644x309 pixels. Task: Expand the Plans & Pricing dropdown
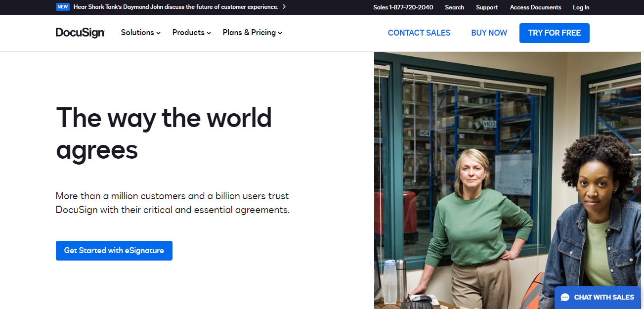(x=252, y=33)
